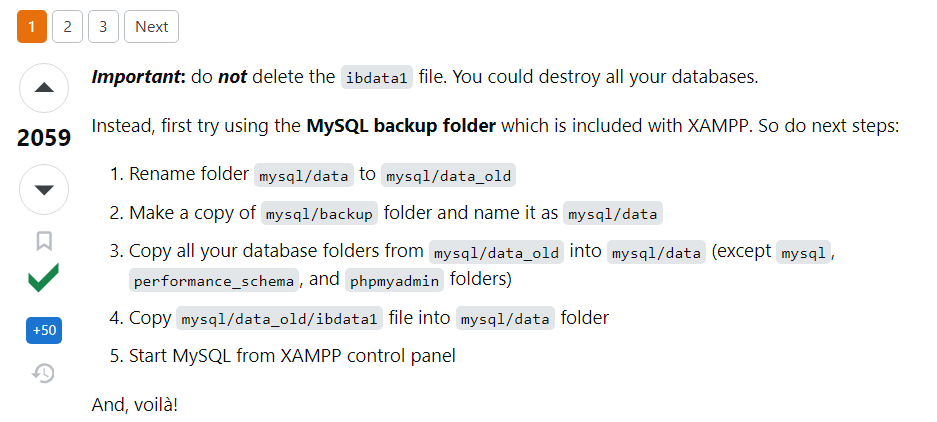Click the mysql/data_old/ibdata1 code in step 4
Screen dimensions: 937x422
279,319
